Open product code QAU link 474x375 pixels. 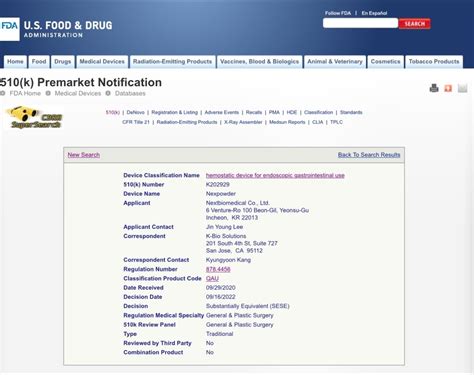[x=212, y=278]
